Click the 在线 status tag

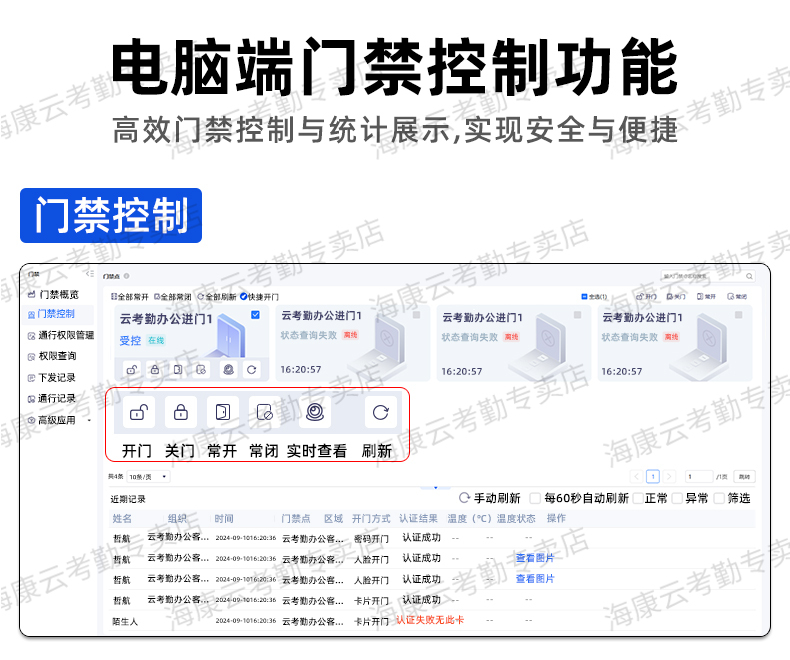click(x=156, y=340)
